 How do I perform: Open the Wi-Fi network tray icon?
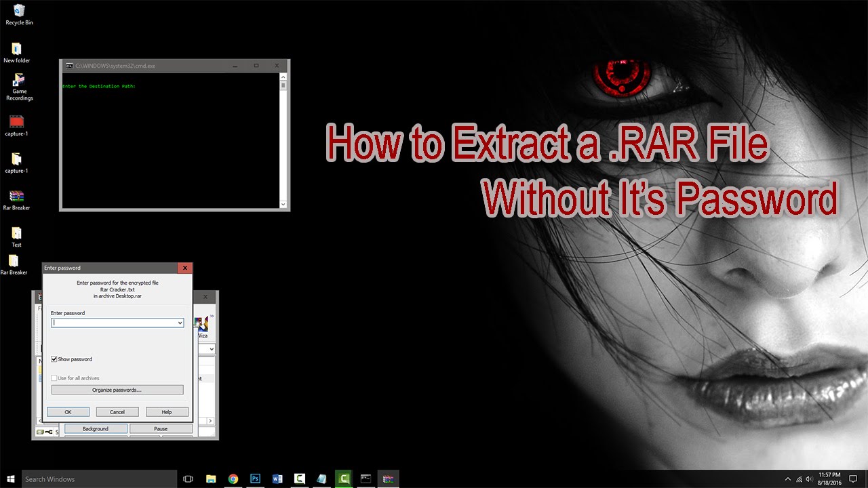(799, 479)
